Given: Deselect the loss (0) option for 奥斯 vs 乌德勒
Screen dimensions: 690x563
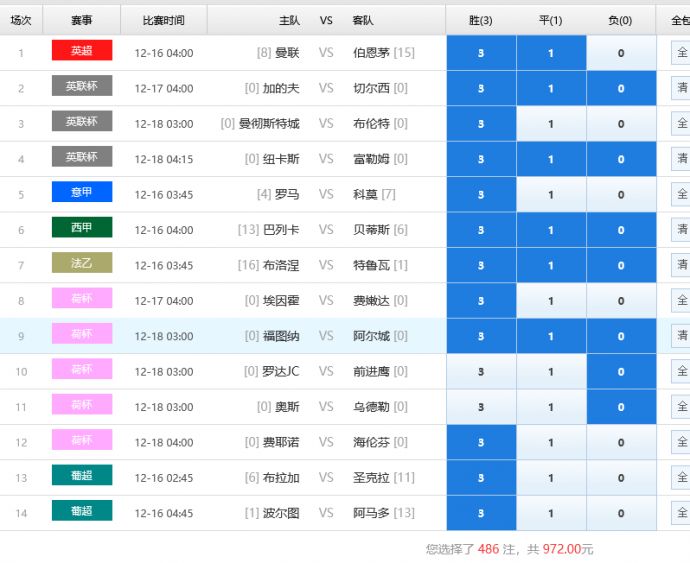Looking at the screenshot, I should 620,407.
